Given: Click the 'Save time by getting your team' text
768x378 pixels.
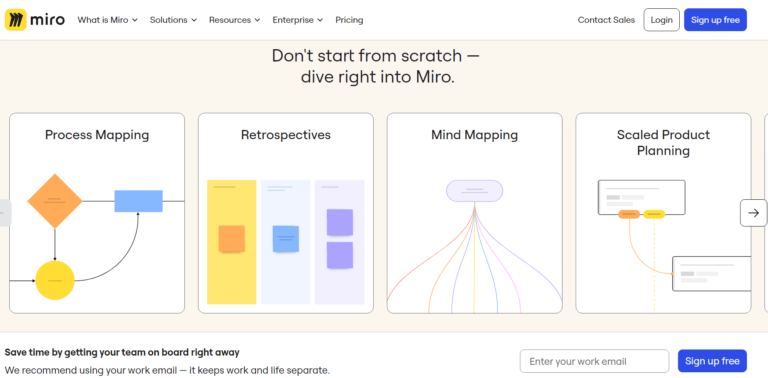Looking at the screenshot, I should coord(122,352).
